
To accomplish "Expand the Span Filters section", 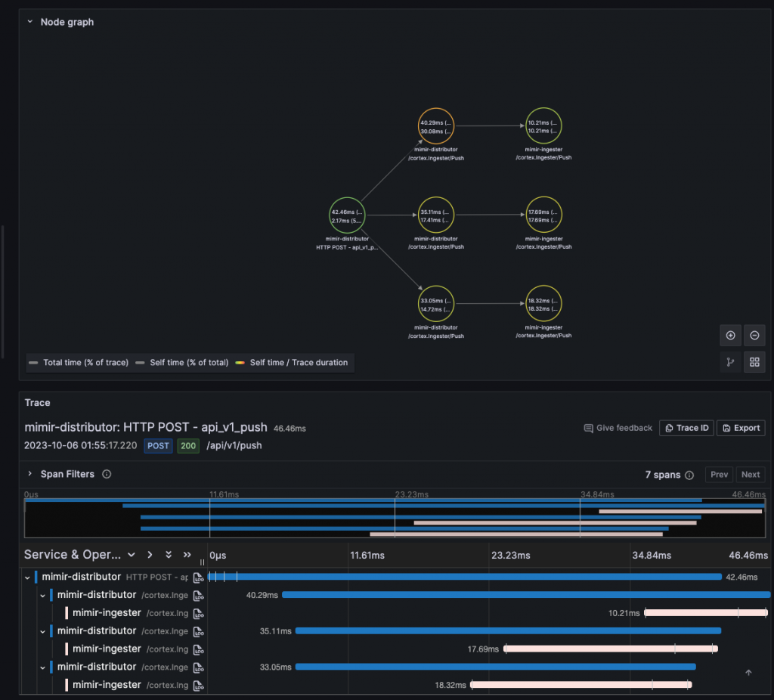I will pyautogui.click(x=30, y=474).
